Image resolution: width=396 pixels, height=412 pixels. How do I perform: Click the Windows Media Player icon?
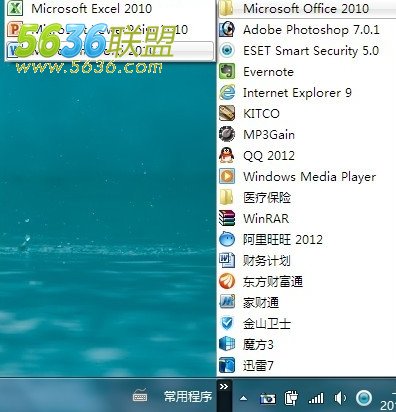click(227, 176)
